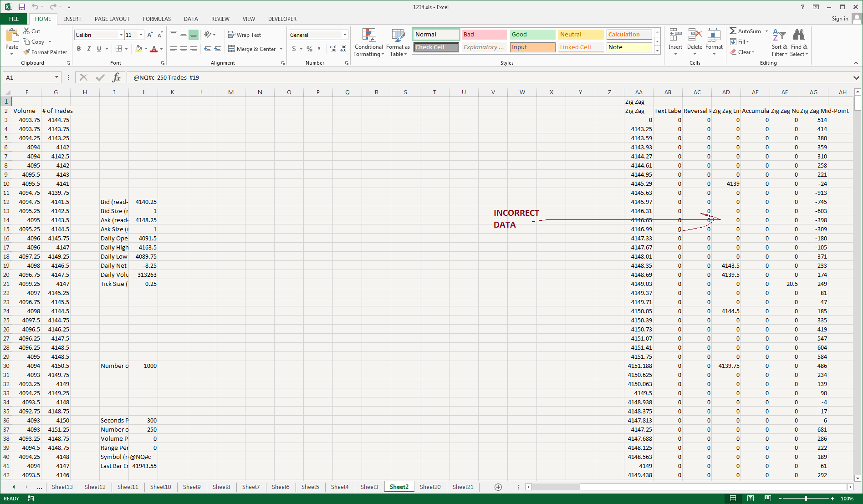Open Conditional Formatting menu
This screenshot has width=863, height=504.
click(x=368, y=42)
